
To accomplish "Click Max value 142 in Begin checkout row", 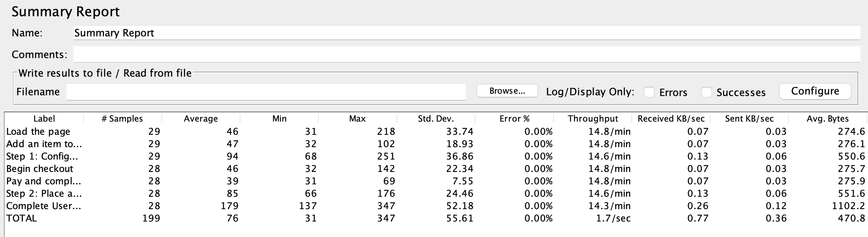I will point(386,169).
